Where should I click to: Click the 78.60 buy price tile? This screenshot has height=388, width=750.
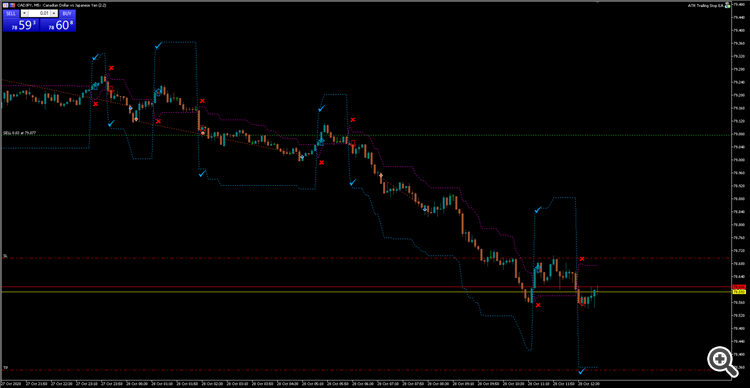tap(58, 25)
